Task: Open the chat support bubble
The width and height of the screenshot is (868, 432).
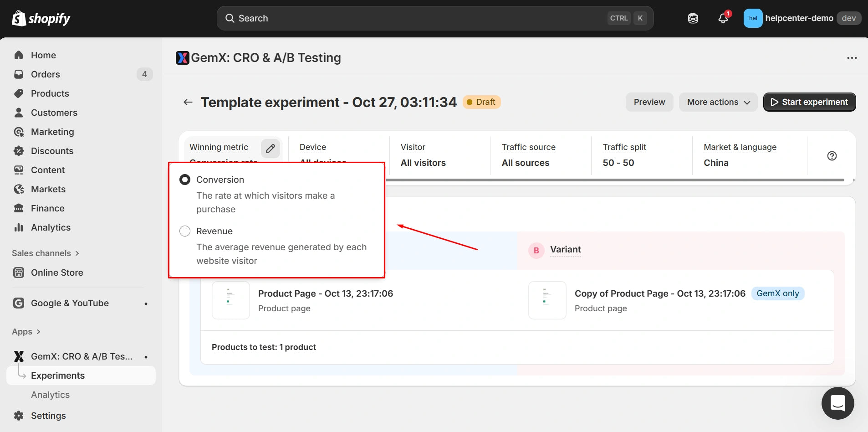Action: (x=837, y=403)
